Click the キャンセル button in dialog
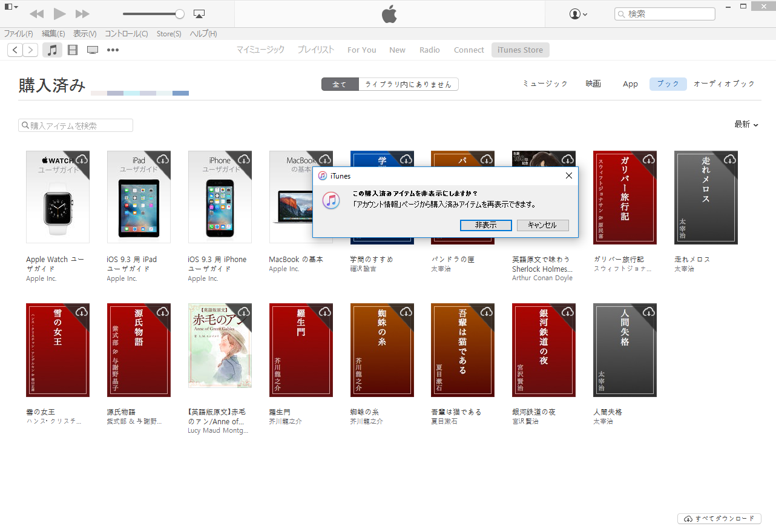The image size is (776, 532). click(543, 225)
